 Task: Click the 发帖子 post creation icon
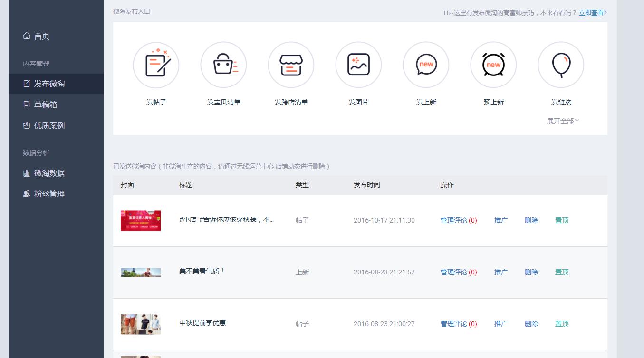(156, 65)
